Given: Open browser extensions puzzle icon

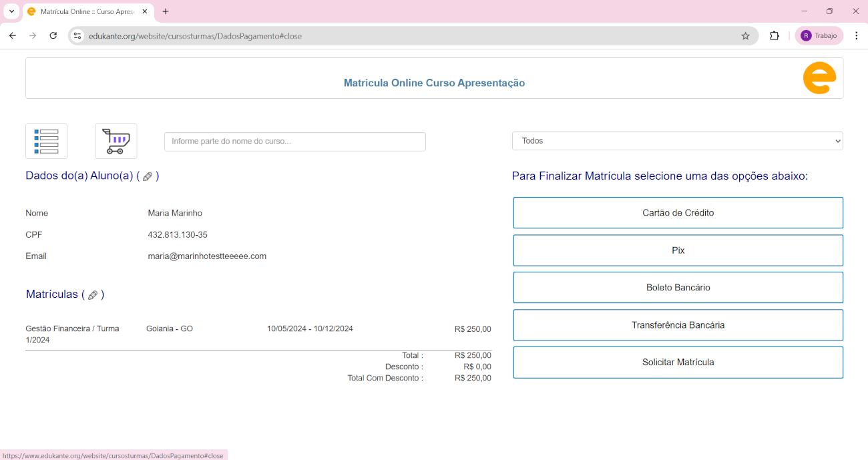Looking at the screenshot, I should pos(775,36).
